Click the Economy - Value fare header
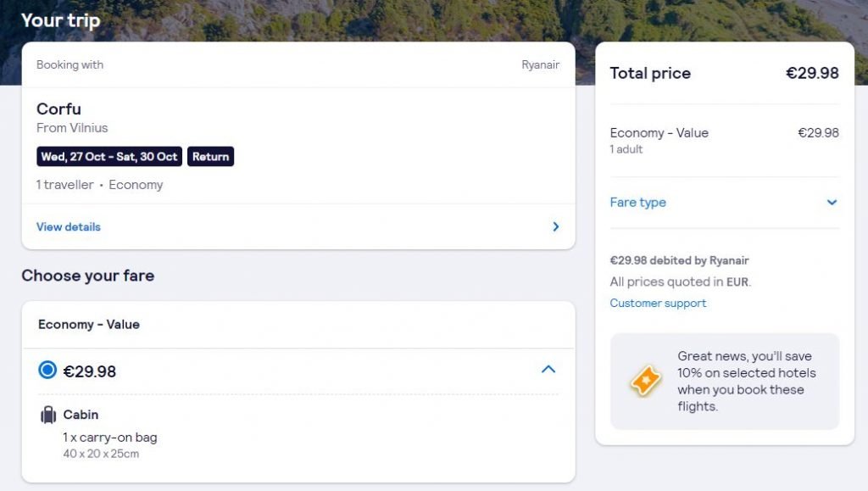Viewport: 868px width, 491px height. [88, 325]
